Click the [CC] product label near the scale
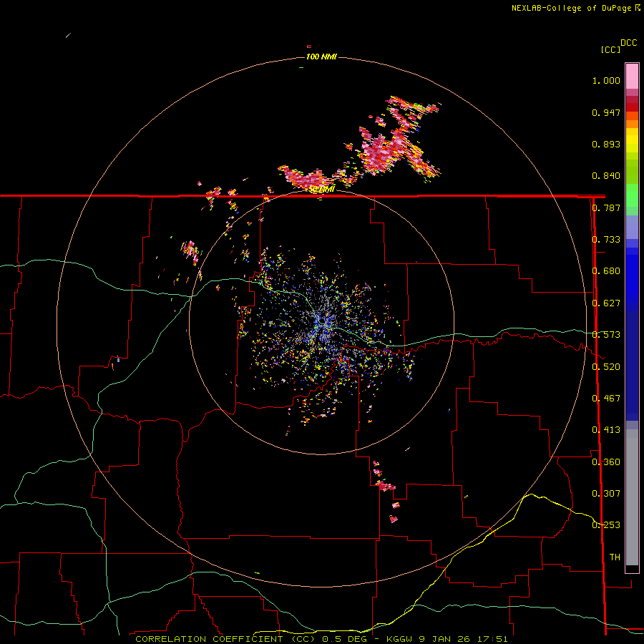This screenshot has width=644, height=644. click(x=610, y=49)
